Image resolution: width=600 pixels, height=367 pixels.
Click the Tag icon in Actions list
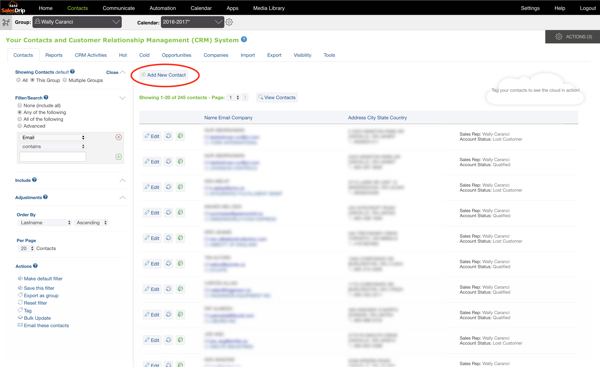[20, 310]
